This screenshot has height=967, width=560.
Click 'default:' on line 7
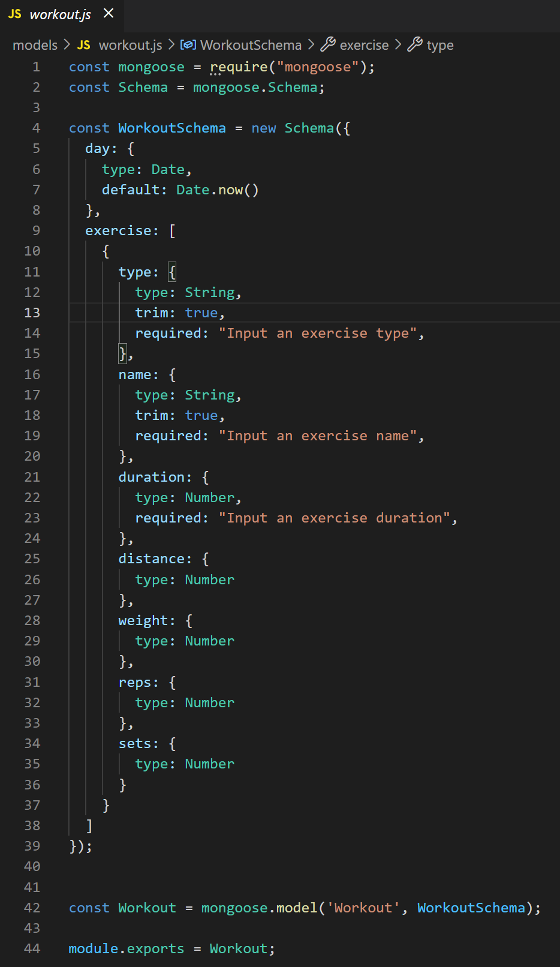point(135,190)
